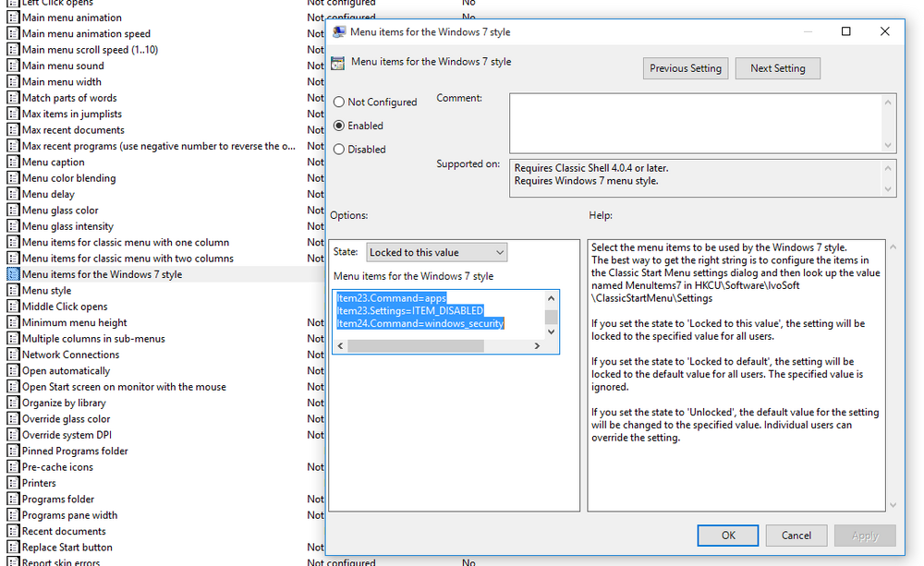
Task: Click inside the Comment text box
Action: [x=696, y=123]
